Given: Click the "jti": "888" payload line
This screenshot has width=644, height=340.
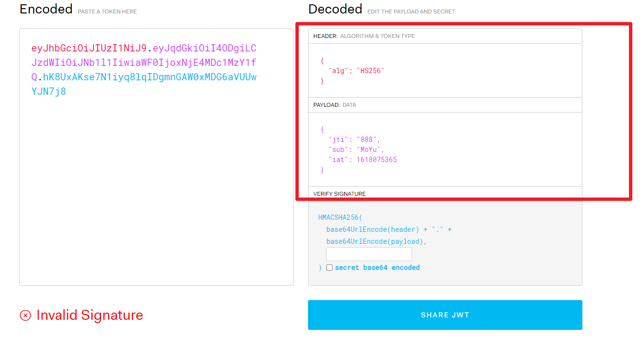Looking at the screenshot, I should (354, 139).
